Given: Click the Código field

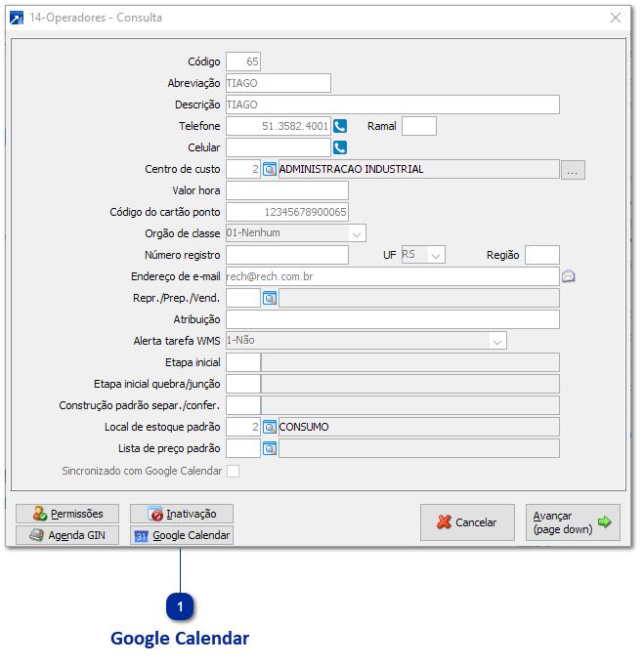Looking at the screenshot, I should pos(243,62).
